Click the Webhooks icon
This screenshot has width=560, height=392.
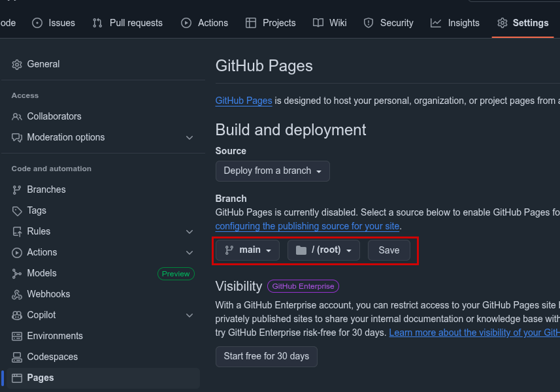pyautogui.click(x=17, y=295)
